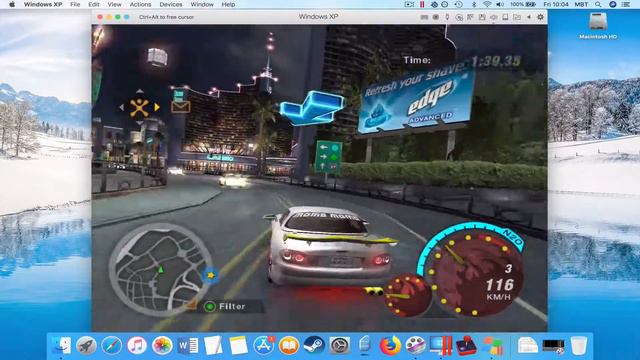
Task: Open the Wi-Fi menu bar icon
Action: click(487, 4)
